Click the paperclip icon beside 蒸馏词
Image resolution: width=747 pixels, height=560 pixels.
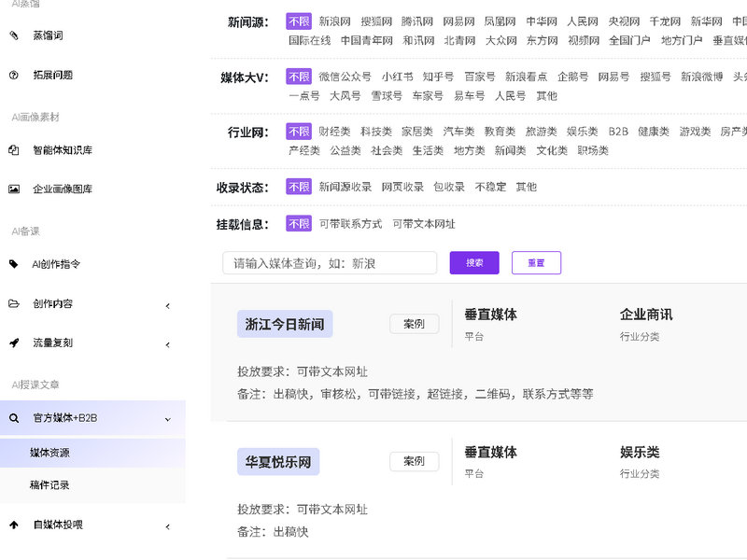(13, 35)
